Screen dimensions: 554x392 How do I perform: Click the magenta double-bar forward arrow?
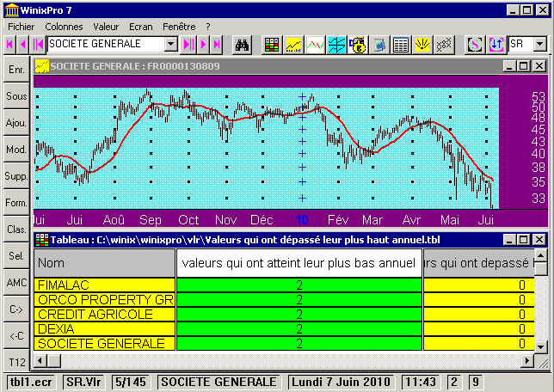[x=188, y=45]
